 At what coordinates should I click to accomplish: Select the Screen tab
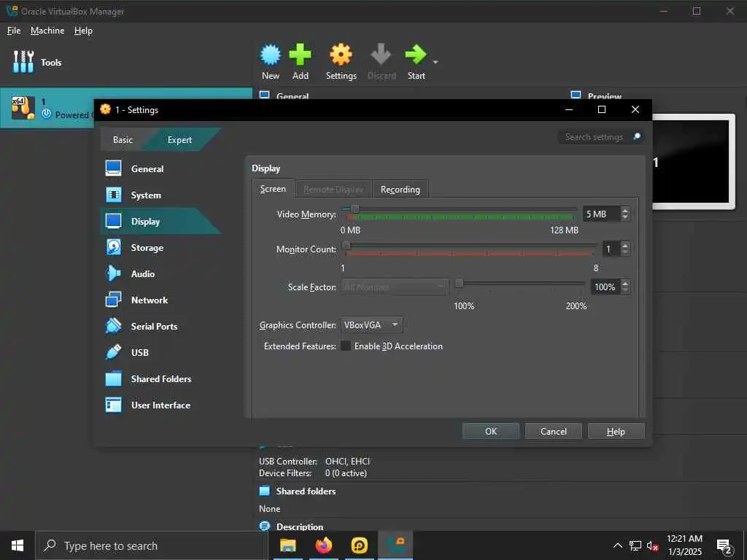click(x=273, y=189)
